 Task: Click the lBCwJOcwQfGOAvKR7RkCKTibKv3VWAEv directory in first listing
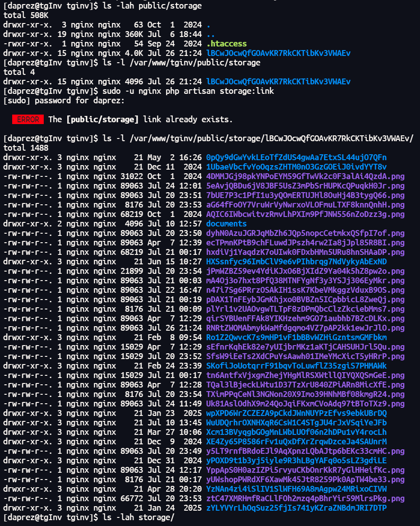278,53
